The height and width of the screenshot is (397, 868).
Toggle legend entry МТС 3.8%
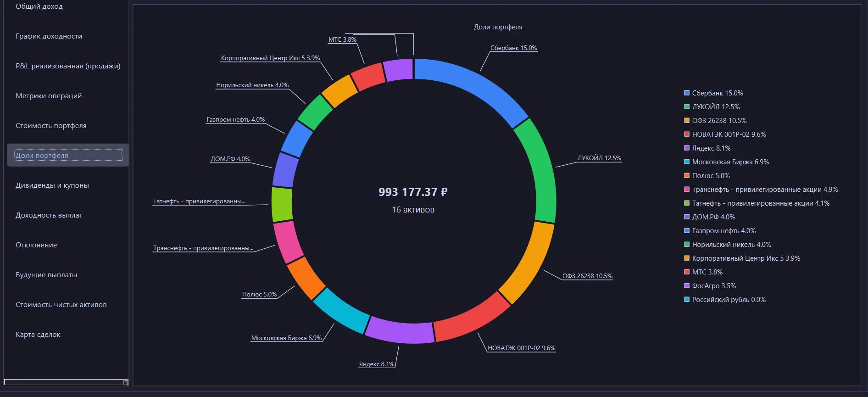pos(703,272)
